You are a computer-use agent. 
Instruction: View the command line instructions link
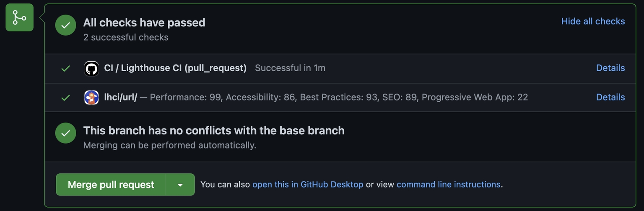pyautogui.click(x=448, y=184)
